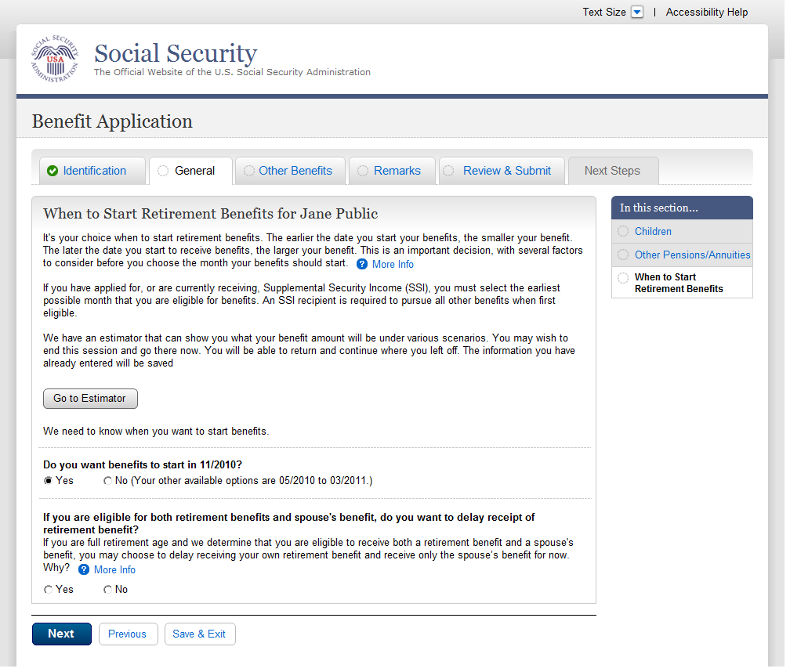This screenshot has width=790, height=672.
Task: Click the Save & Exit button
Action: (x=199, y=634)
